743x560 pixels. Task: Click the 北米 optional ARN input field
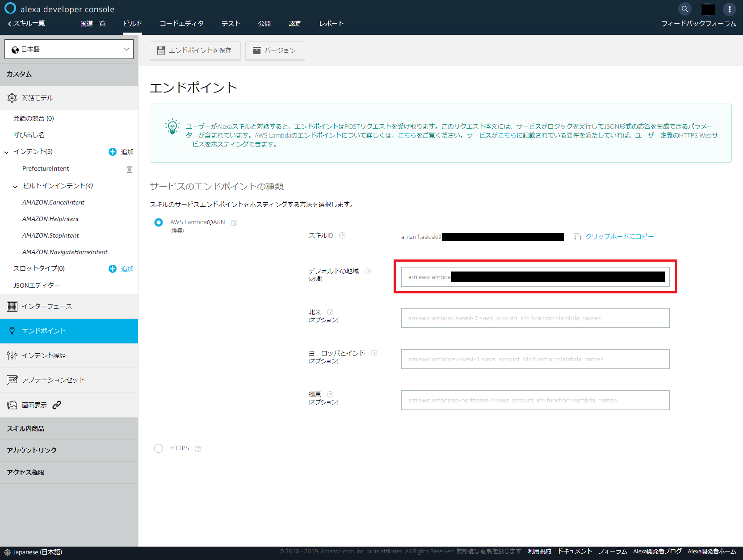click(535, 318)
